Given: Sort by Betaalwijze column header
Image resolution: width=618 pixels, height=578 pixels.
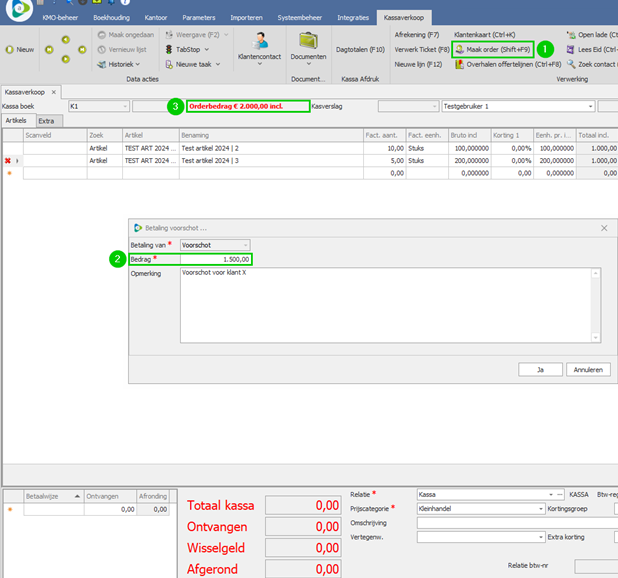Looking at the screenshot, I should tap(54, 496).
